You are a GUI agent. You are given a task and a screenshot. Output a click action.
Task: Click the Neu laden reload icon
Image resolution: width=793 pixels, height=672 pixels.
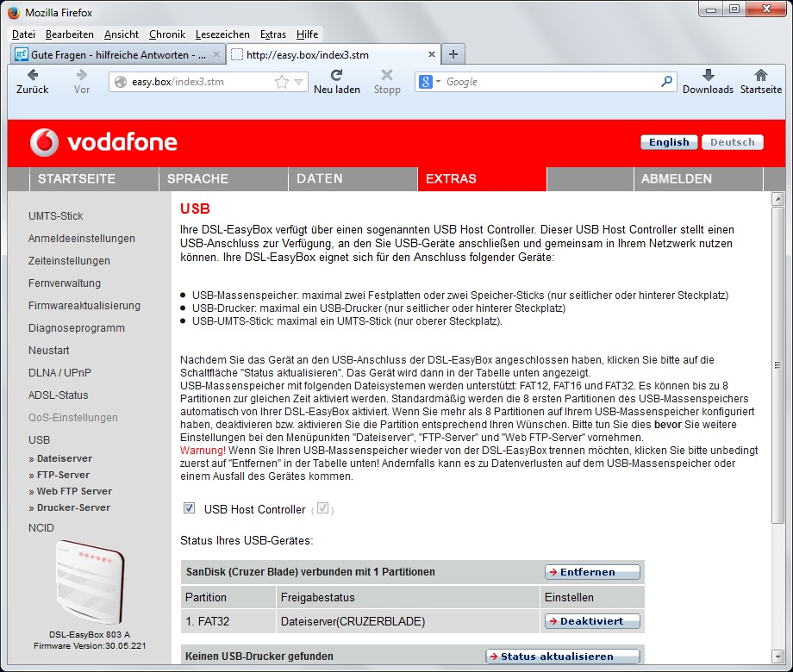336,75
